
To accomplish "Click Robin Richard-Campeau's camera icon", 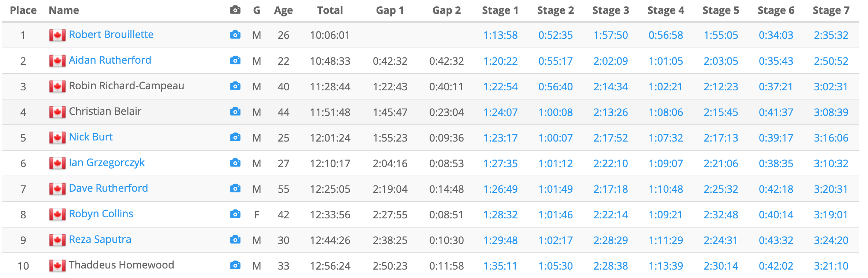I will 235,86.
